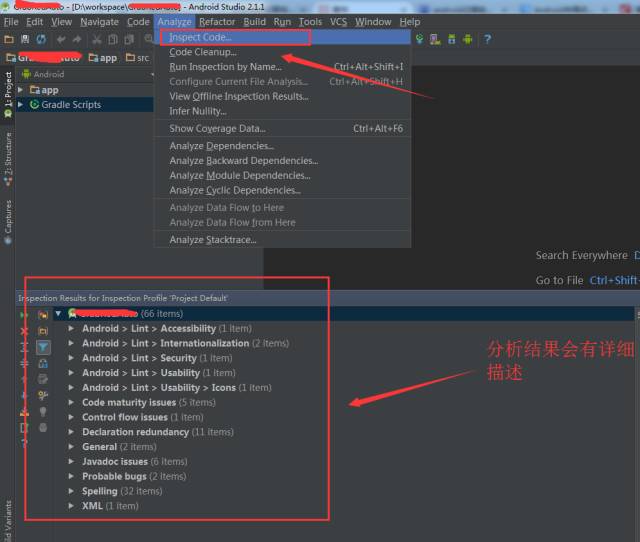The width and height of the screenshot is (640, 542).
Task: Click the Apply quick fix lightbulb icon
Action: pyautogui.click(x=43, y=411)
